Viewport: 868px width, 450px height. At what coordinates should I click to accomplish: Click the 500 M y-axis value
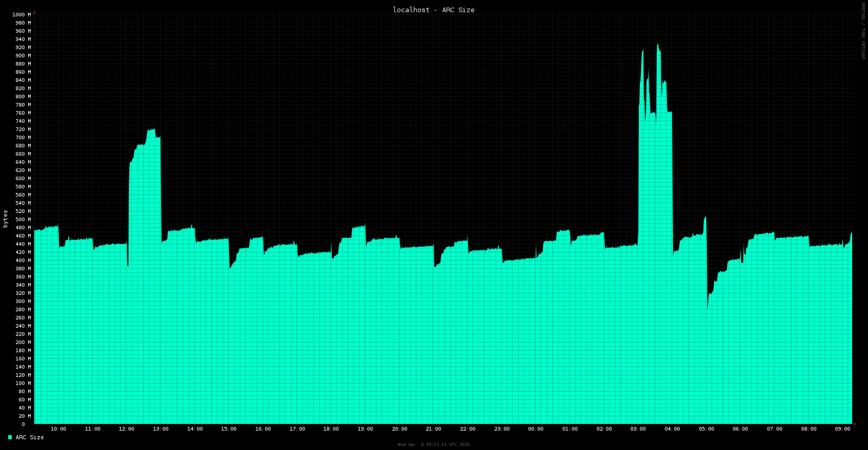click(x=24, y=220)
